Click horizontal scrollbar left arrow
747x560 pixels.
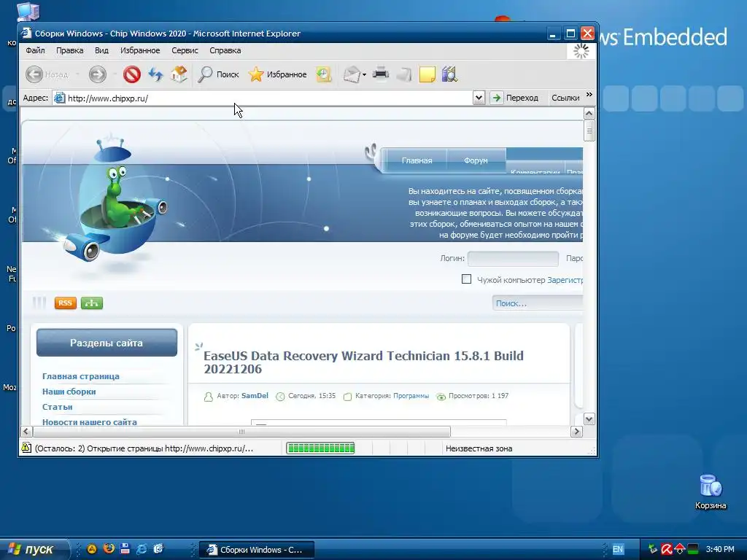[27, 432]
